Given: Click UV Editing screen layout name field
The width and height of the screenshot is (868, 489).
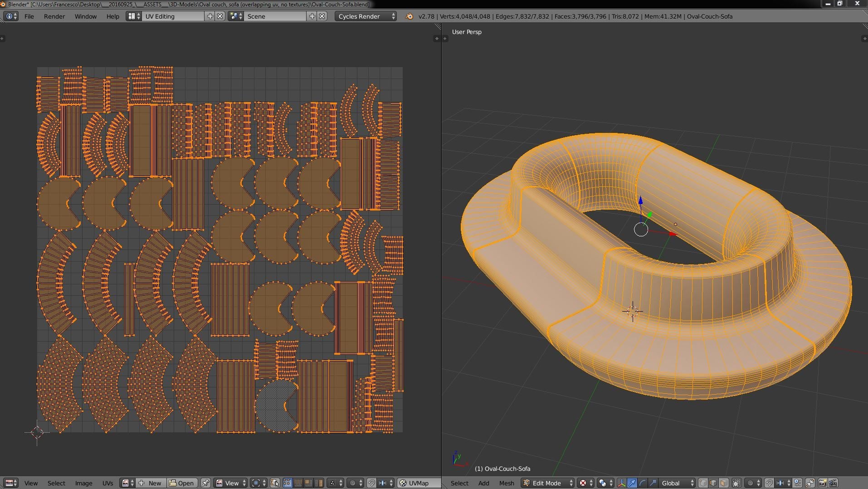Looking at the screenshot, I should tap(173, 16).
